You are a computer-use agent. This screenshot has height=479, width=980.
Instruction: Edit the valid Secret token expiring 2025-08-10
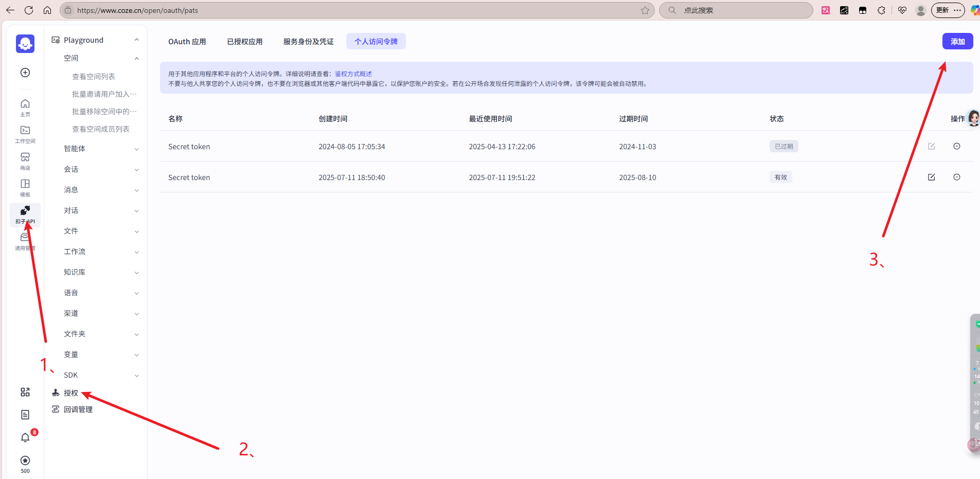[x=931, y=177]
